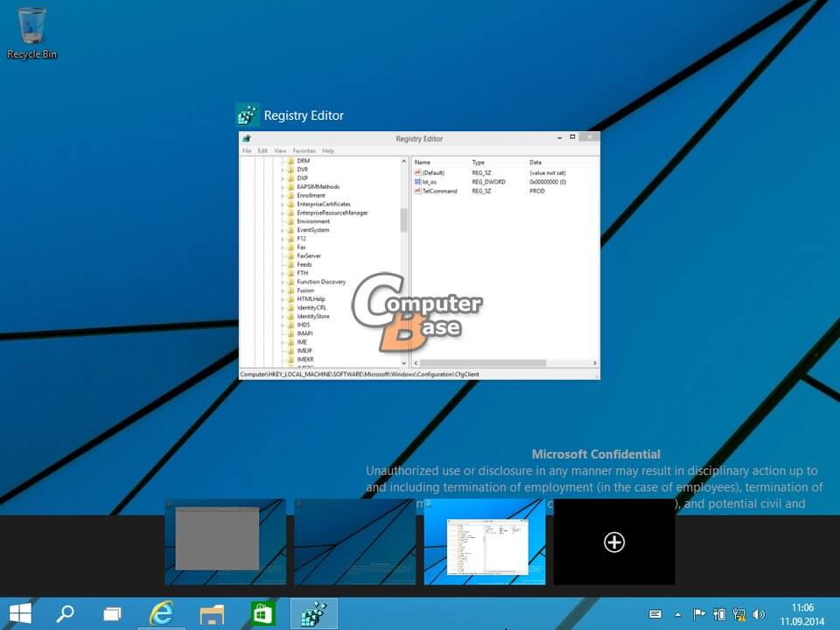
Task: Open the Favorites menu in Registry Editor
Action: [x=304, y=150]
